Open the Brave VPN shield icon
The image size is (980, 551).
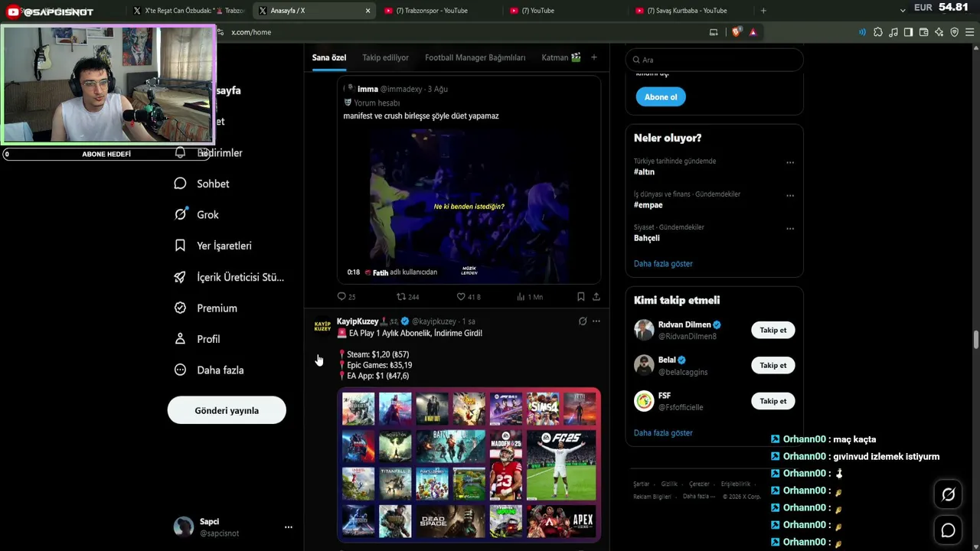tap(955, 32)
